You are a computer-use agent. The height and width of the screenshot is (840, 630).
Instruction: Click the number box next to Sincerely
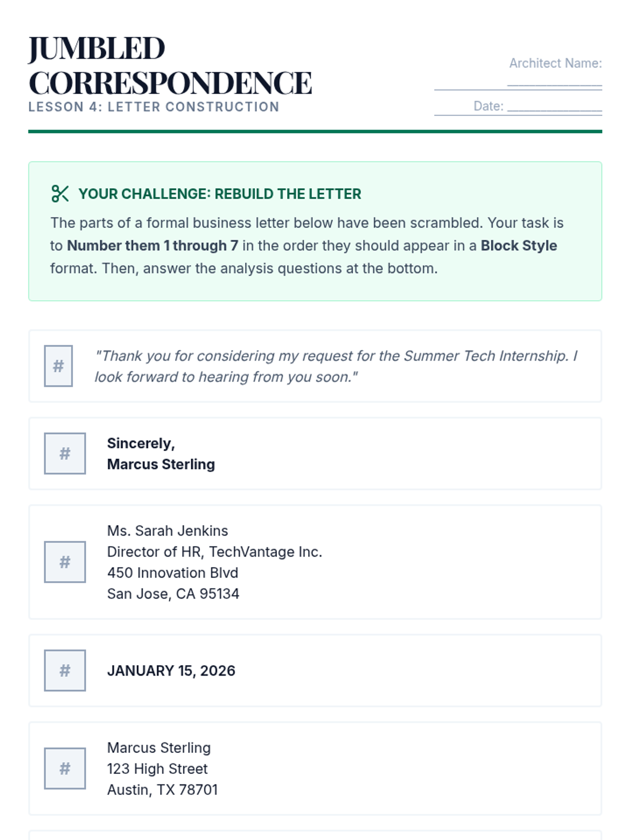pyautogui.click(x=65, y=454)
